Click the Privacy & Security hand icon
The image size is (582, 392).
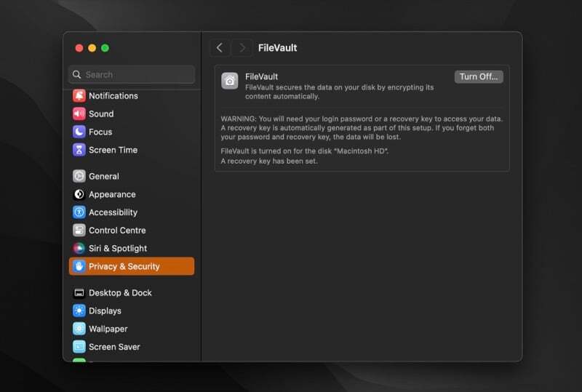(79, 266)
